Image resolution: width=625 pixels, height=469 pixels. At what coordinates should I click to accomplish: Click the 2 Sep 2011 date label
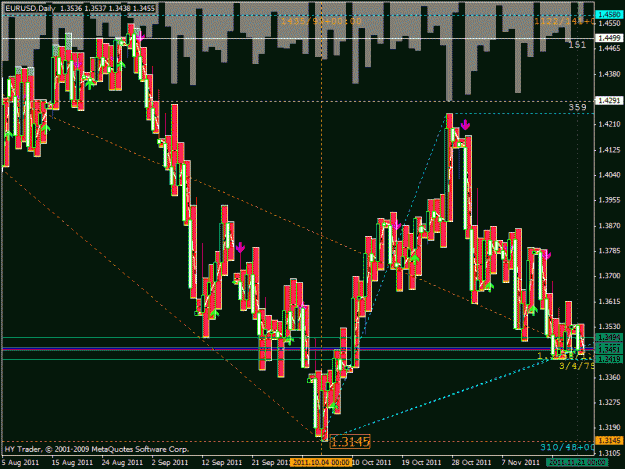pyautogui.click(x=170, y=463)
